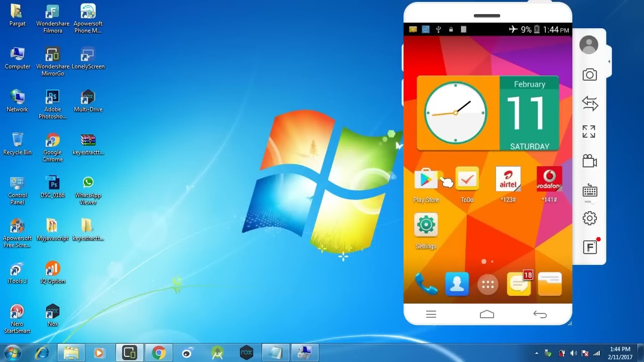Open the user account avatar
Screen dimensions: 644x362
(x=589, y=45)
